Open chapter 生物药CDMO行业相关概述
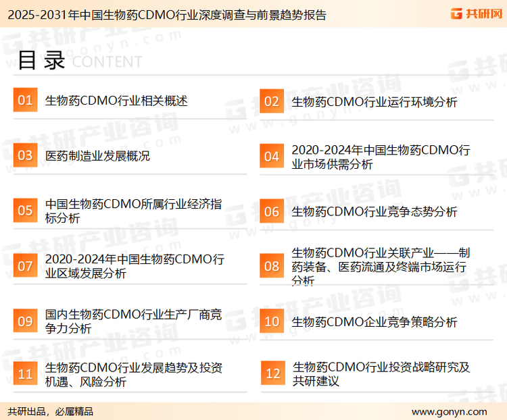 point(116,101)
